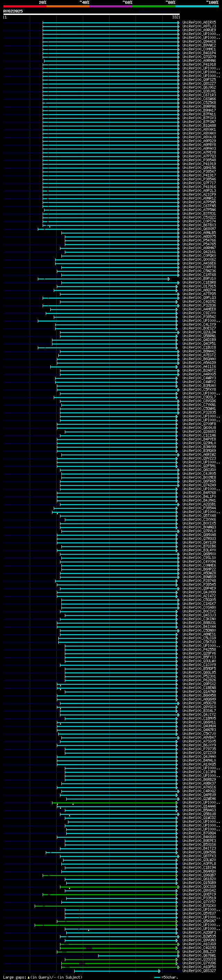Select hit label UniRef100_A9PDZ9
This screenshot has height=980, width=222.
tap(199, 141)
